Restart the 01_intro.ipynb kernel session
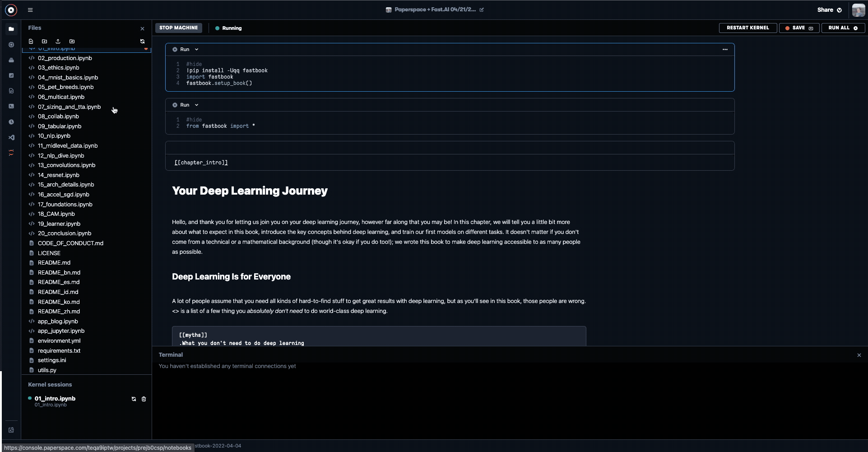This screenshot has width=868, height=452. click(134, 399)
